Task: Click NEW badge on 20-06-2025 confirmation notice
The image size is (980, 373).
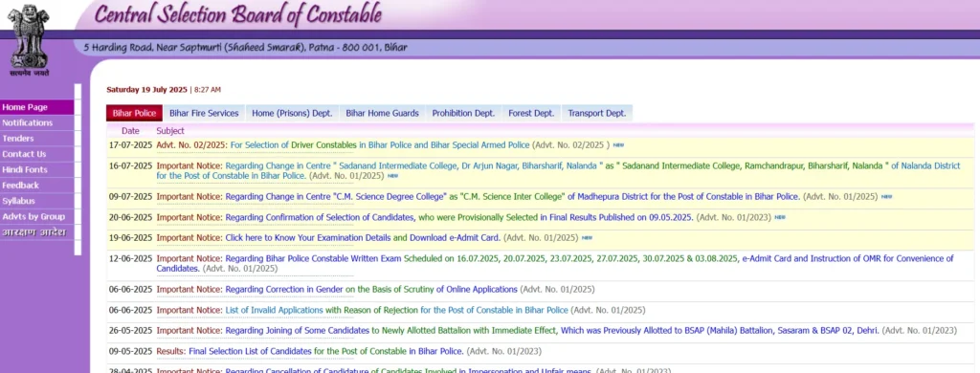Action: click(779, 217)
